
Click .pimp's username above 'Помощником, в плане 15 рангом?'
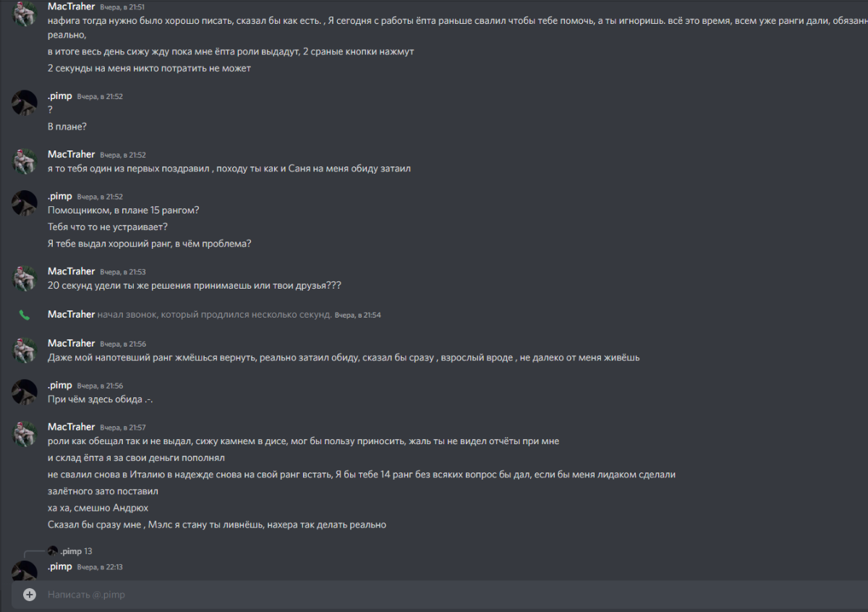(x=60, y=196)
